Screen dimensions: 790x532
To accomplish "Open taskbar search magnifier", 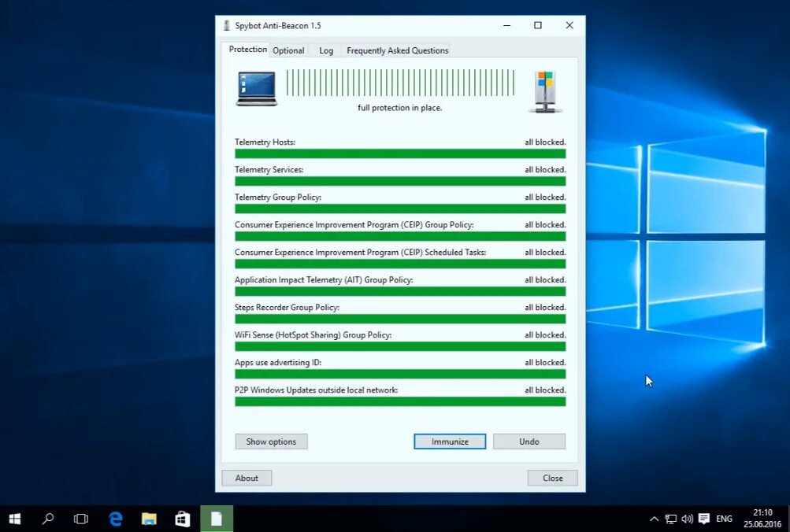I will point(48,519).
